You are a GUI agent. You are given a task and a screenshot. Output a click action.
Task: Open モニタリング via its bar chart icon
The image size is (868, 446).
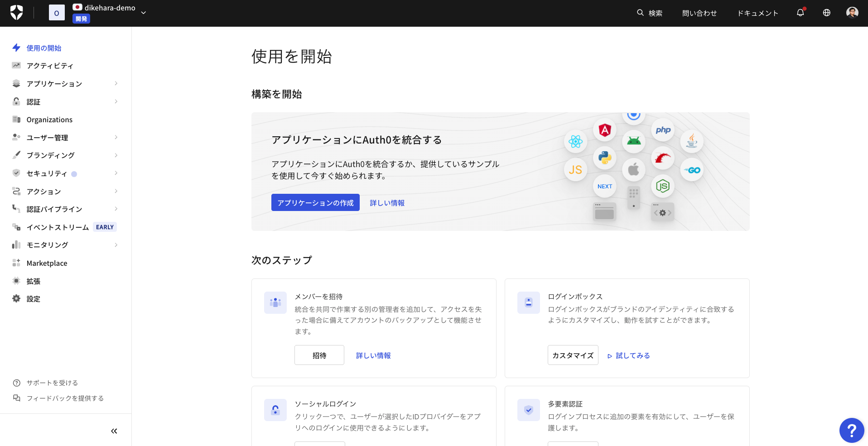pyautogui.click(x=16, y=245)
